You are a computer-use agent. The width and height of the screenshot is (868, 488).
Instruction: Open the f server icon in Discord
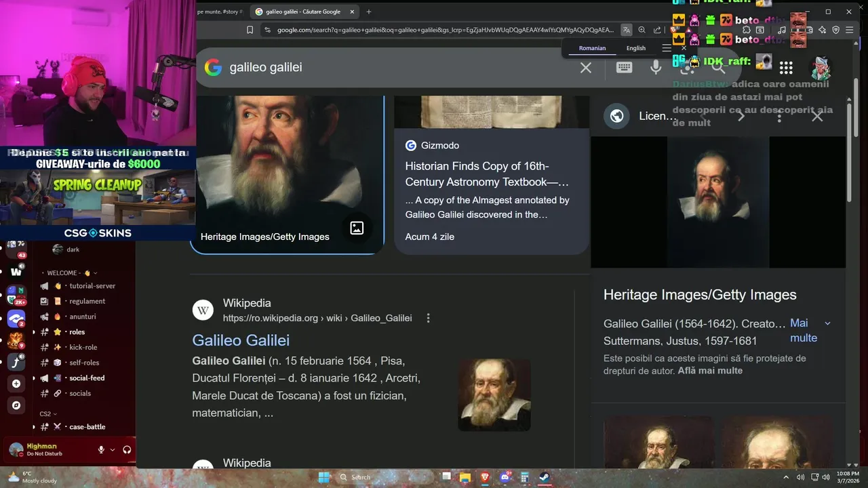coord(16,362)
